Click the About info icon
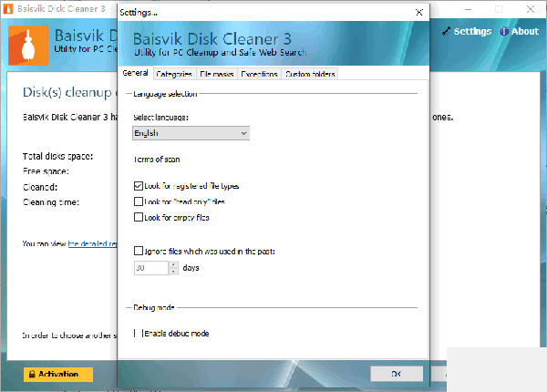 tap(503, 31)
